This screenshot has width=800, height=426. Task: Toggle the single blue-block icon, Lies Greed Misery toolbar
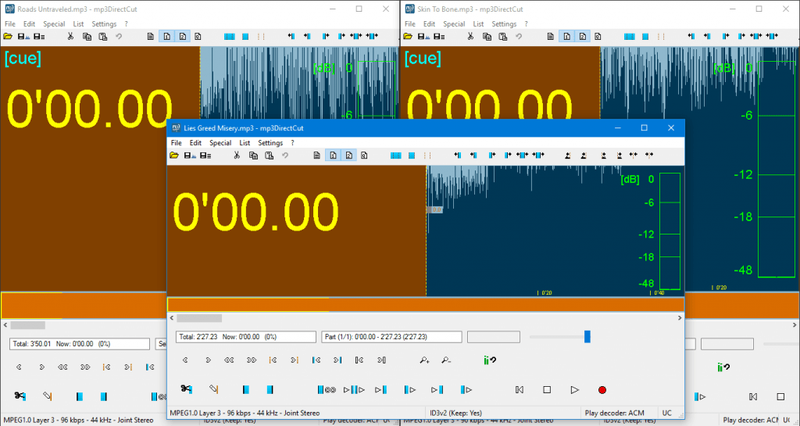pos(412,155)
